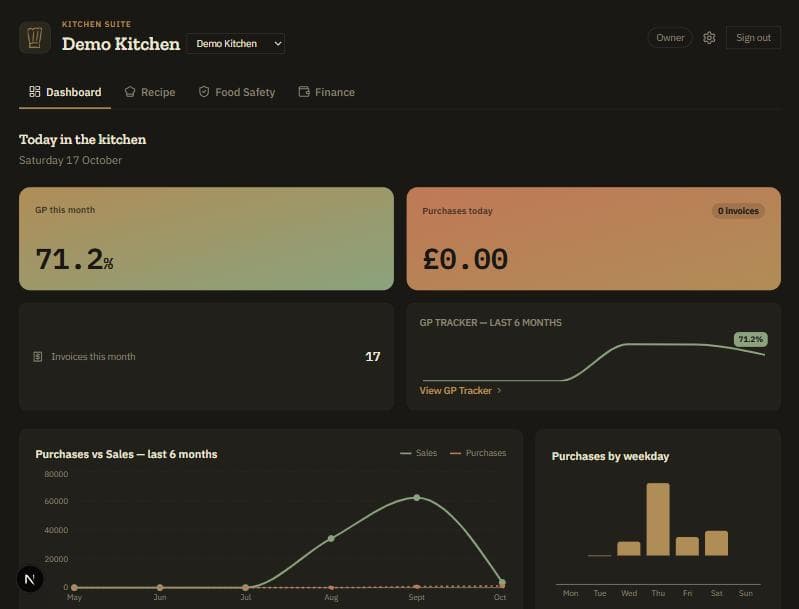Click the May data point on chart
Screen dimensions: 799x609
tap(74, 587)
